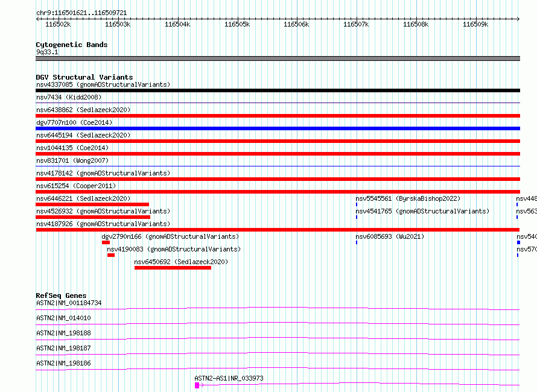Image resolution: width=537 pixels, height=392 pixels.
Task: Open the nsv615254 (Cooper2011) label
Action: pos(76,186)
